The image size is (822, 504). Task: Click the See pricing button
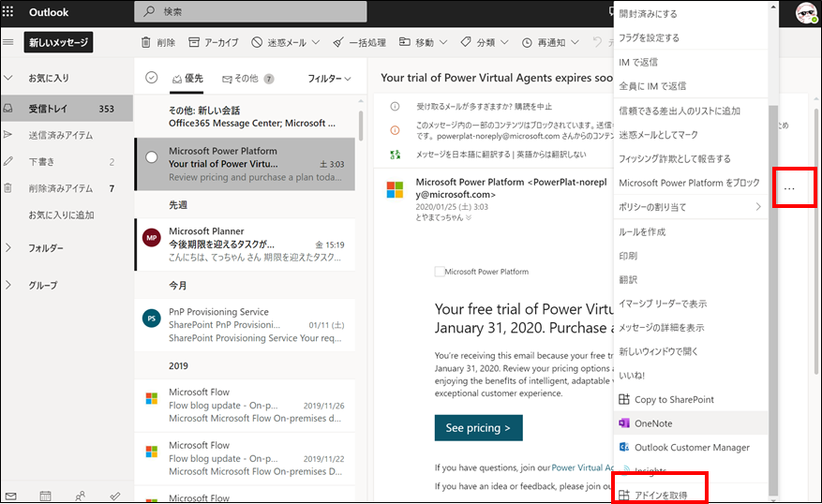pyautogui.click(x=479, y=428)
